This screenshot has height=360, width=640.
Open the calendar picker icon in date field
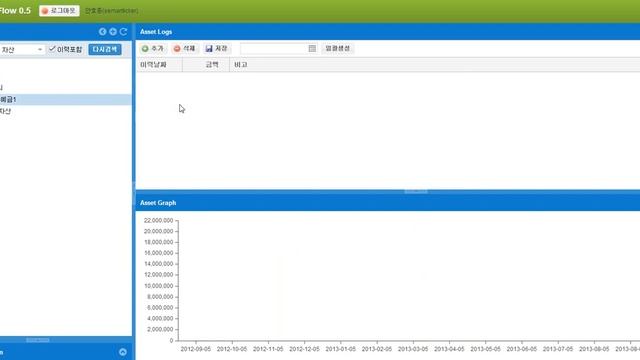[x=312, y=49]
